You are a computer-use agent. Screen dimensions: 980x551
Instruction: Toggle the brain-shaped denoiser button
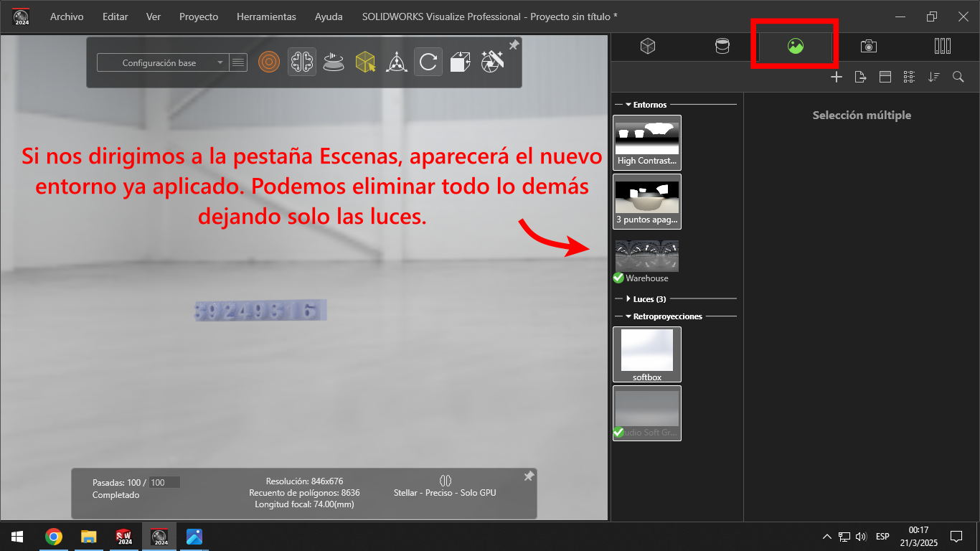tap(301, 62)
